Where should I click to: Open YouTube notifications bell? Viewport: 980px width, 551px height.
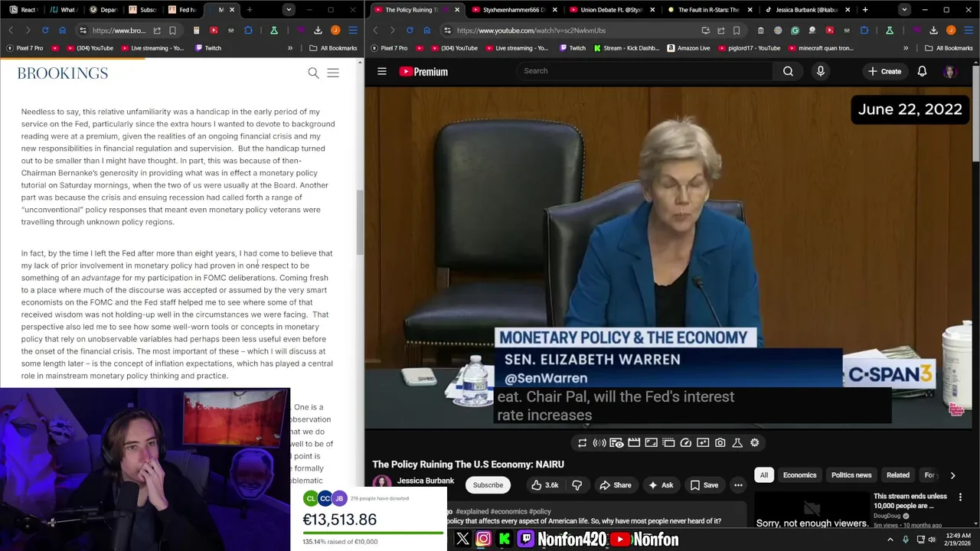pos(922,71)
